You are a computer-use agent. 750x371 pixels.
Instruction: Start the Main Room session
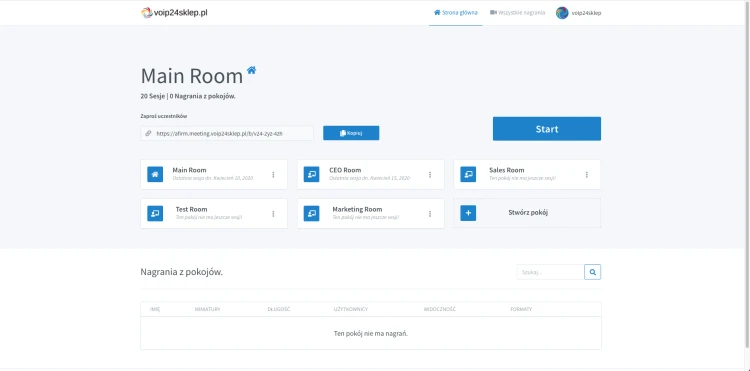pos(547,129)
